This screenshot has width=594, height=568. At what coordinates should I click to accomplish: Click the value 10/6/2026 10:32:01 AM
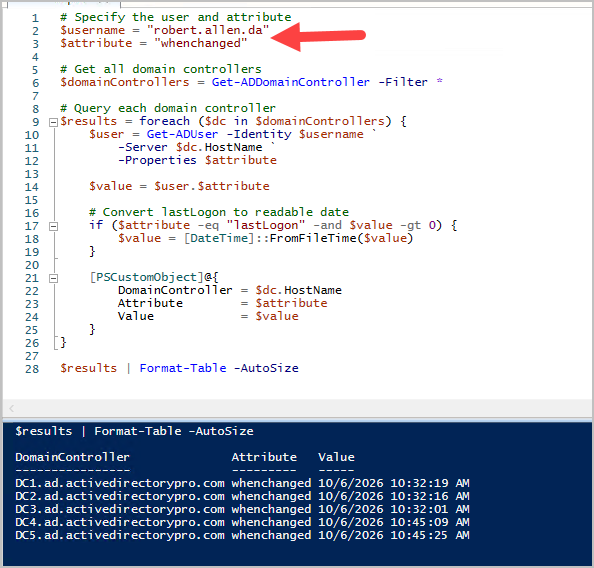click(394, 509)
